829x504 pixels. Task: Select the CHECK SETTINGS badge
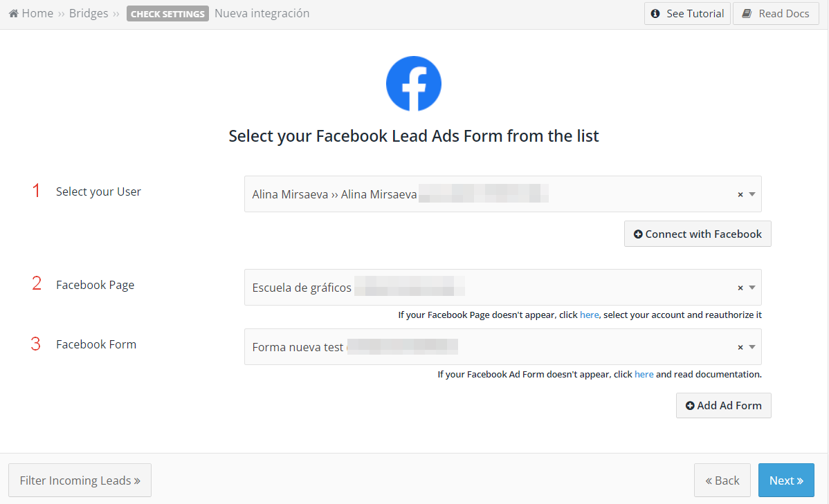pyautogui.click(x=167, y=14)
